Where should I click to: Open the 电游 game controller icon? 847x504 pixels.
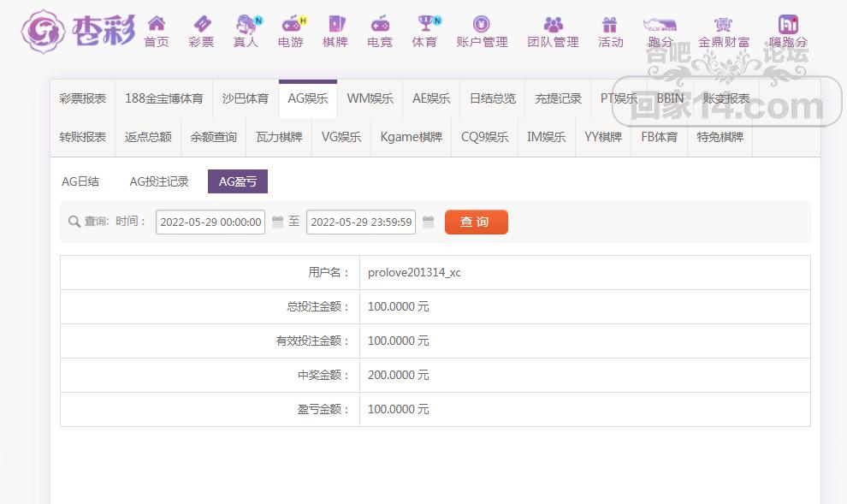(x=291, y=24)
